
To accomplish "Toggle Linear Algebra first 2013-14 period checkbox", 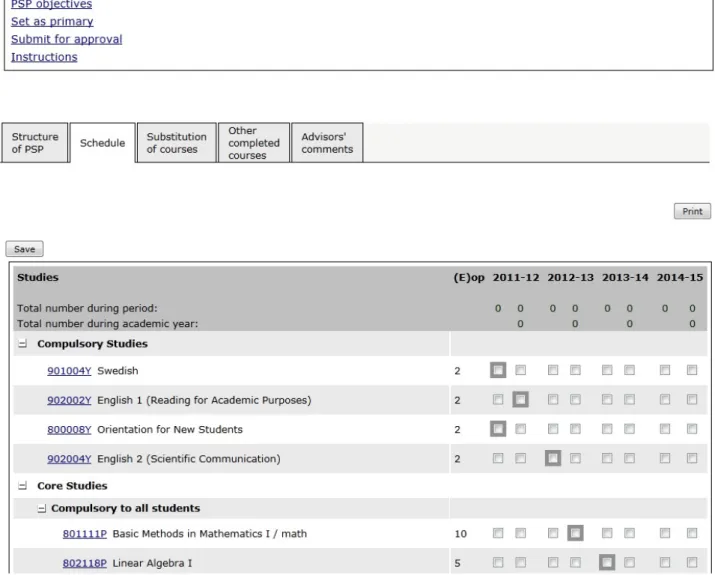I will point(607,562).
